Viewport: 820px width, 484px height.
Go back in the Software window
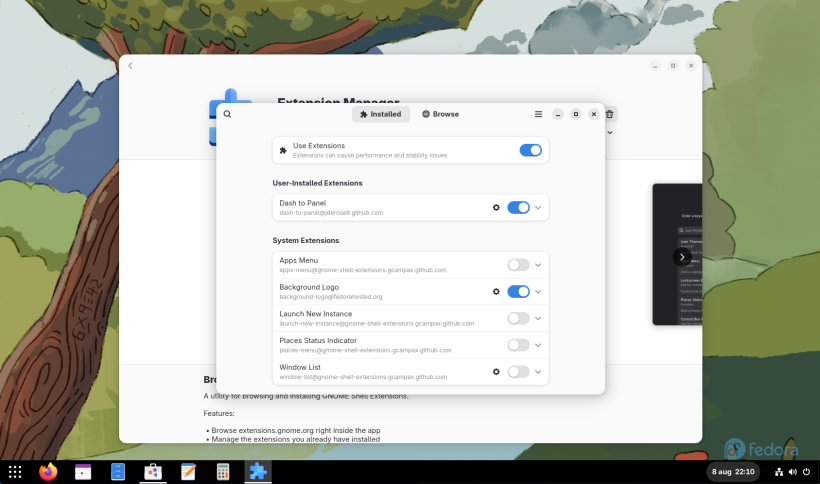[130, 66]
